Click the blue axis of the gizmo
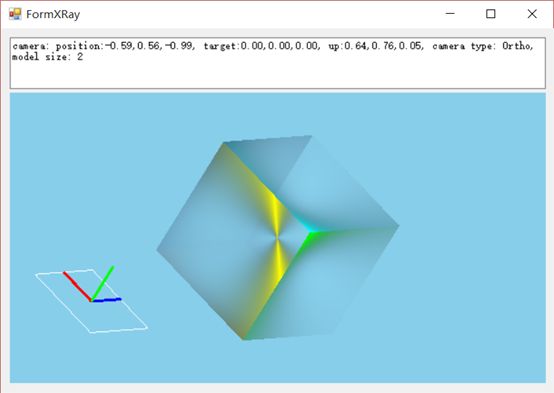The image size is (554, 393). pyautogui.click(x=106, y=300)
